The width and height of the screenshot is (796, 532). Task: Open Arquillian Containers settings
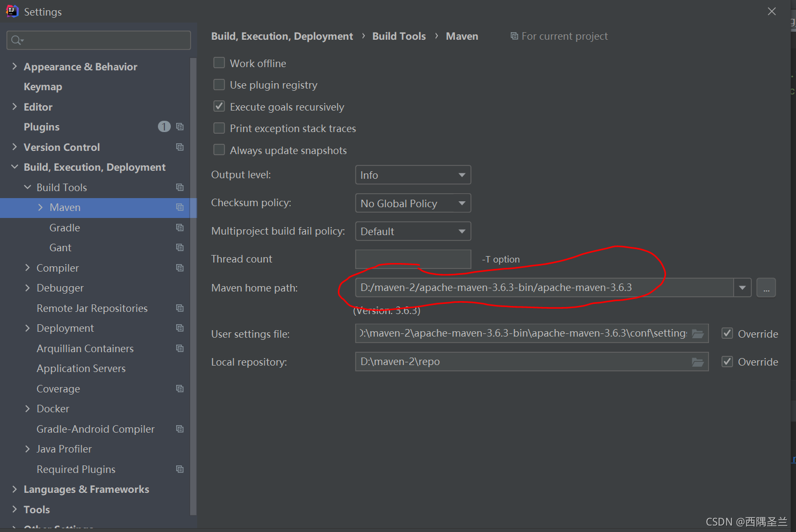coord(85,348)
